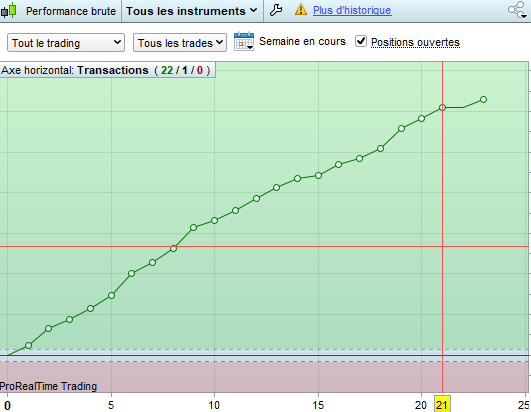Open the wrench settings icon
The image size is (531, 412).
pos(276,10)
